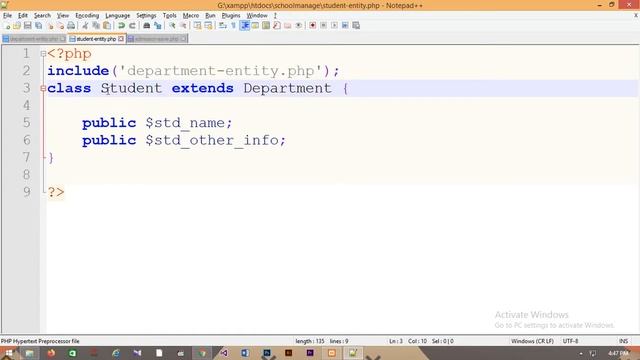Open the Search menu
The width and height of the screenshot is (640, 360).
click(42, 16)
